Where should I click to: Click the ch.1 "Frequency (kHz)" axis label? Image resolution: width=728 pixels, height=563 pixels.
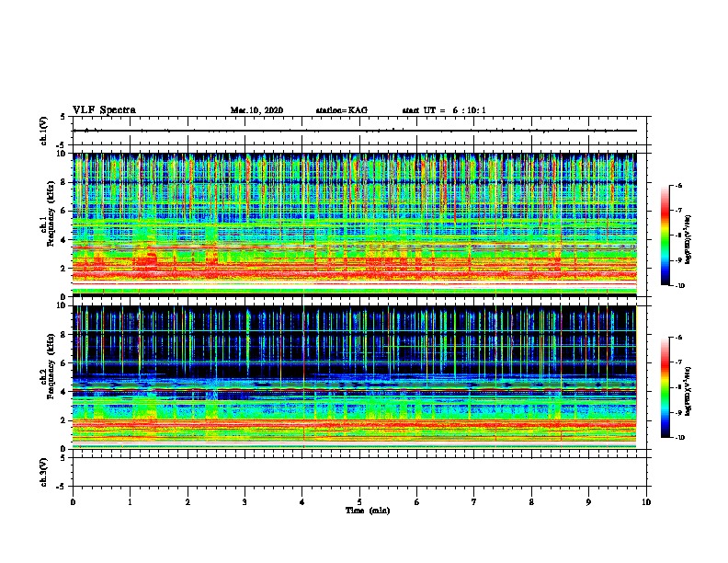(51, 214)
